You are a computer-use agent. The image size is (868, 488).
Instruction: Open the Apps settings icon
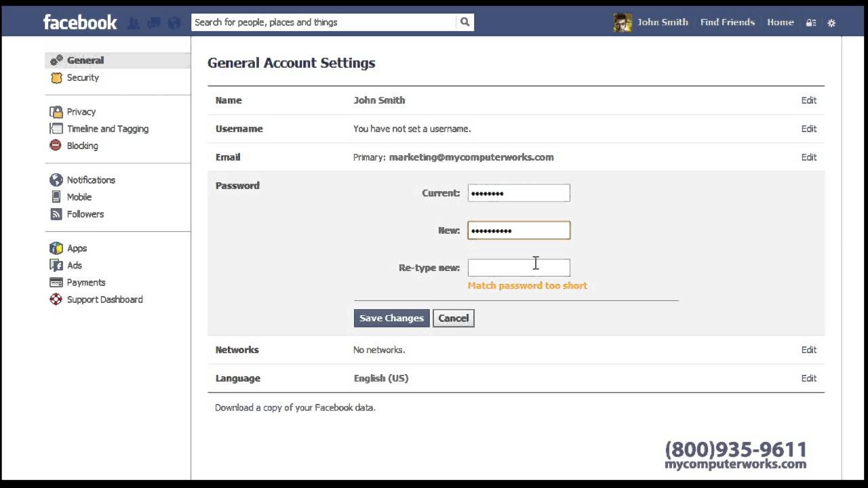tap(56, 248)
